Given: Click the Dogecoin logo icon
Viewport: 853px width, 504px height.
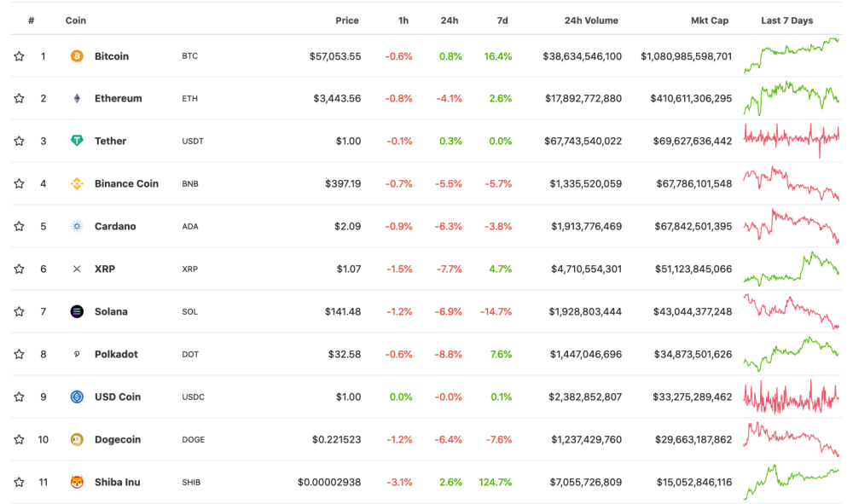Looking at the screenshot, I should (77, 439).
